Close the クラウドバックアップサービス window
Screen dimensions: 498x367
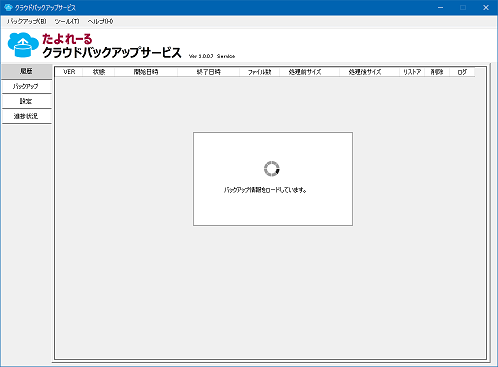pos(486,7)
